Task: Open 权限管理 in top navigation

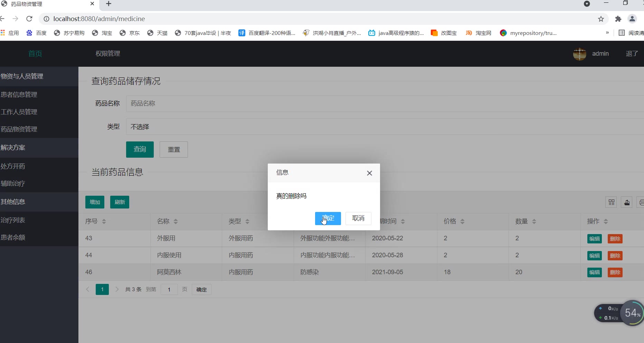Action: 108,54
